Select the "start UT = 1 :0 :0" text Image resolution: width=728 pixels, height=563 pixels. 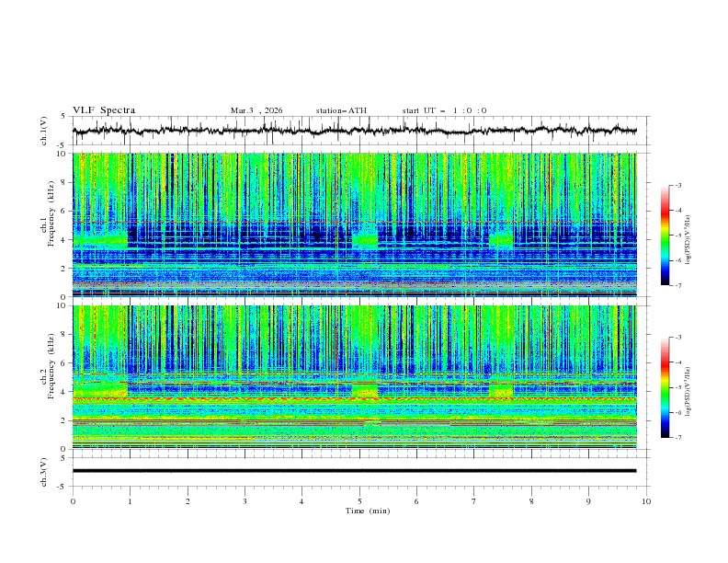coord(444,110)
